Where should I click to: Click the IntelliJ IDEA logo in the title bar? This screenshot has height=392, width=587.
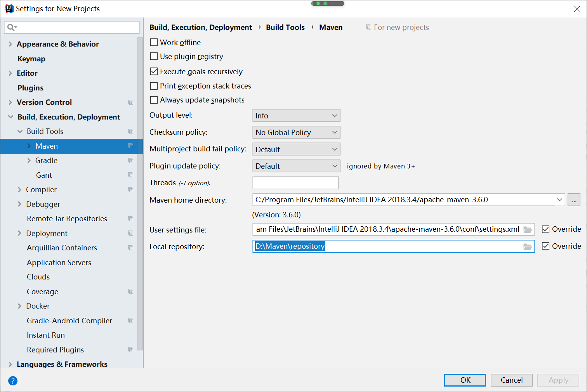coord(9,8)
